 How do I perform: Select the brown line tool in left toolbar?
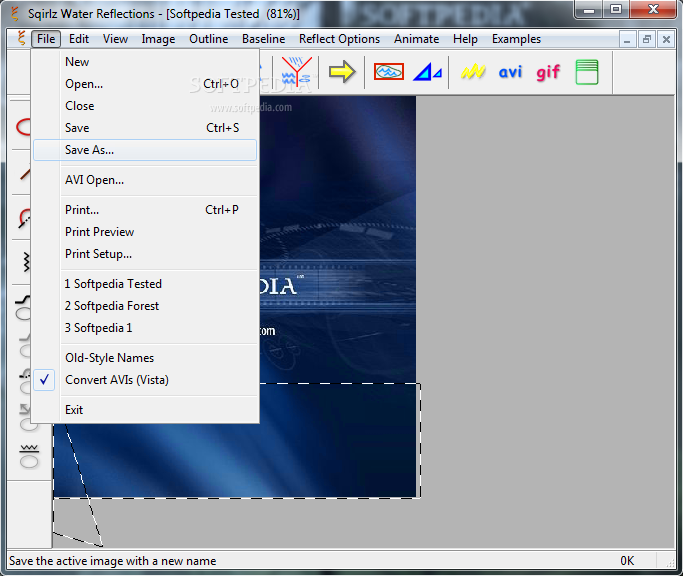[25, 173]
